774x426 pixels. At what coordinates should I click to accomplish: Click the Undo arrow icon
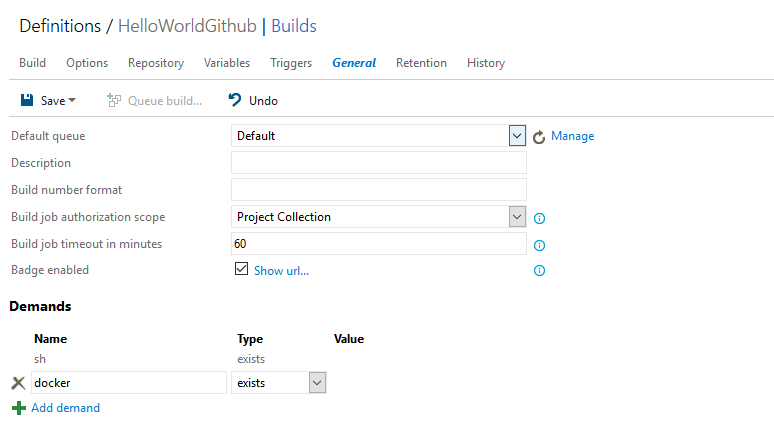234,100
